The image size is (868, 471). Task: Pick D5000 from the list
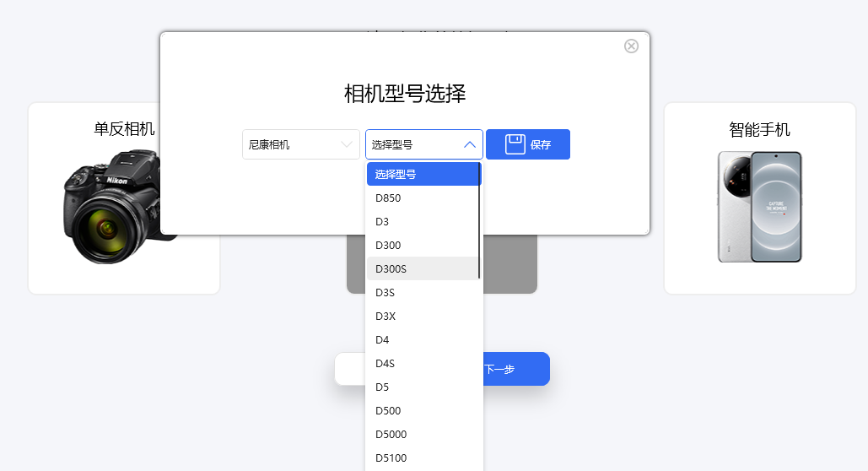point(424,435)
